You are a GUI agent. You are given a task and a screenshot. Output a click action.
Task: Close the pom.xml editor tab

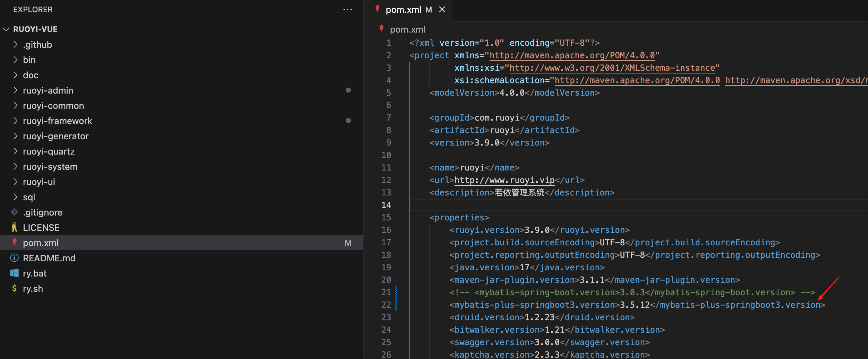pos(442,10)
